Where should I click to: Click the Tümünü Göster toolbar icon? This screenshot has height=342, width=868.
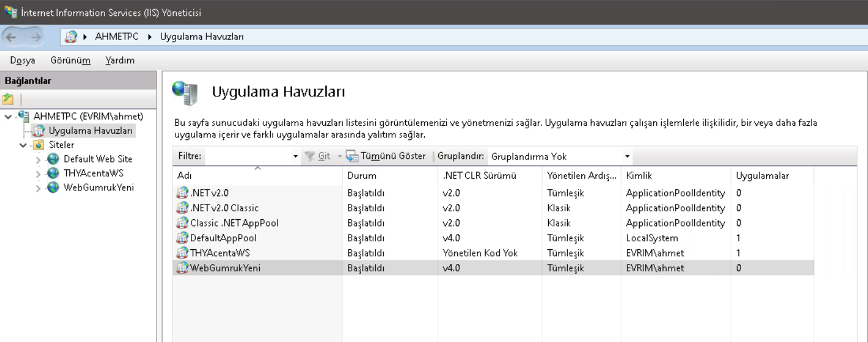(352, 156)
